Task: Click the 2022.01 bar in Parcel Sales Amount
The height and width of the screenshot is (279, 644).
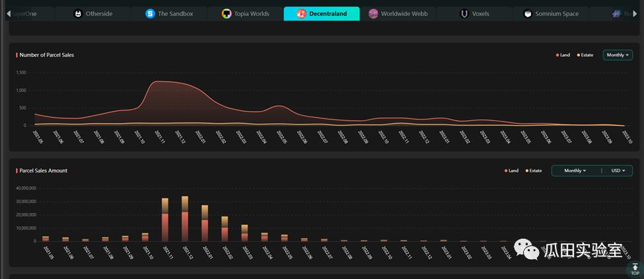Action: tap(205, 223)
